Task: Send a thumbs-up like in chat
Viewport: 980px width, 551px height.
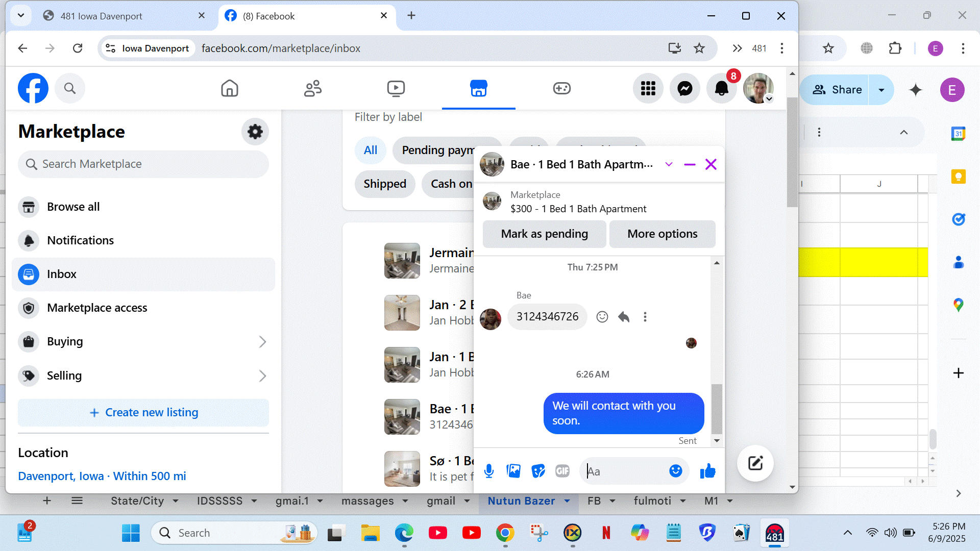Action: tap(707, 471)
